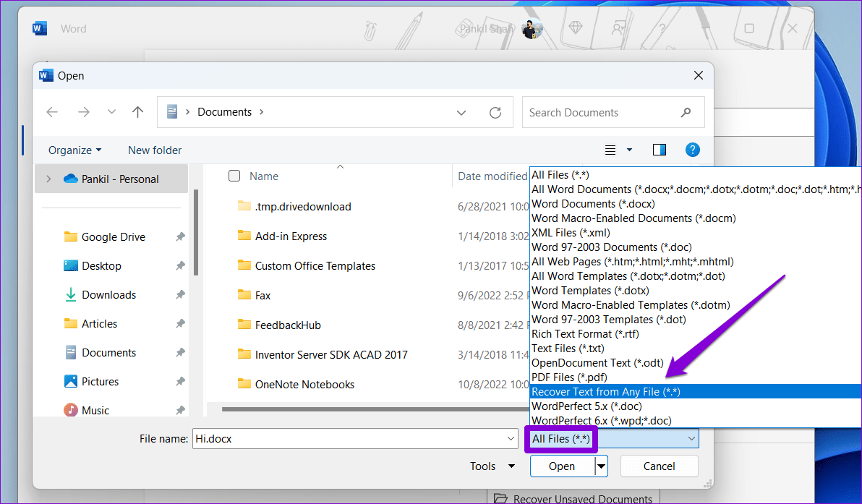The image size is (862, 504).
Task: Click the Word icon in the title bar
Action: point(38,27)
